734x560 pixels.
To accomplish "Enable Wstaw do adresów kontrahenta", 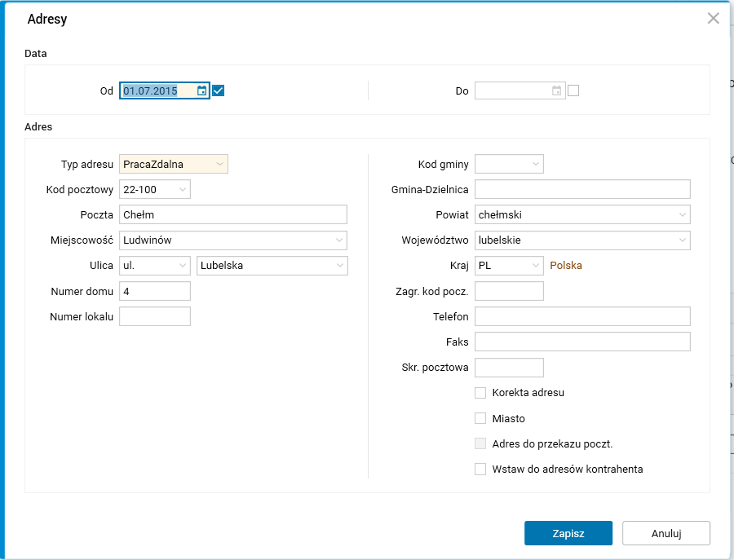I will [480, 470].
